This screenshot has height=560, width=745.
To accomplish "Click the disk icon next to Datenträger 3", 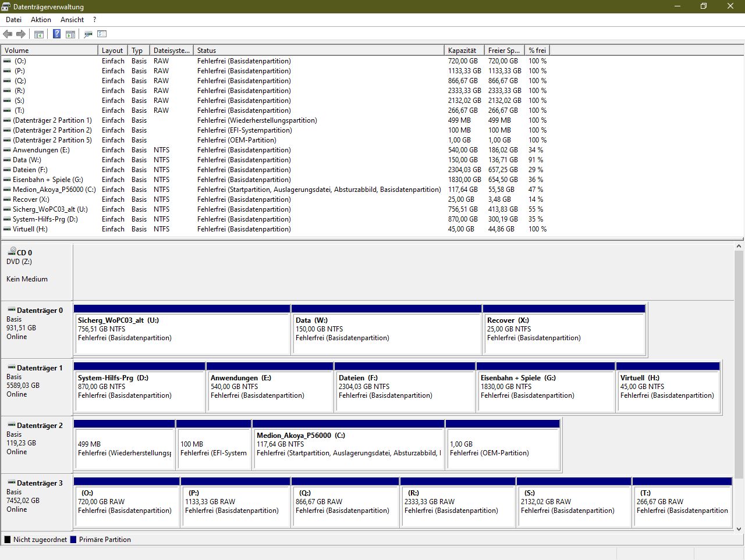I will (12, 483).
